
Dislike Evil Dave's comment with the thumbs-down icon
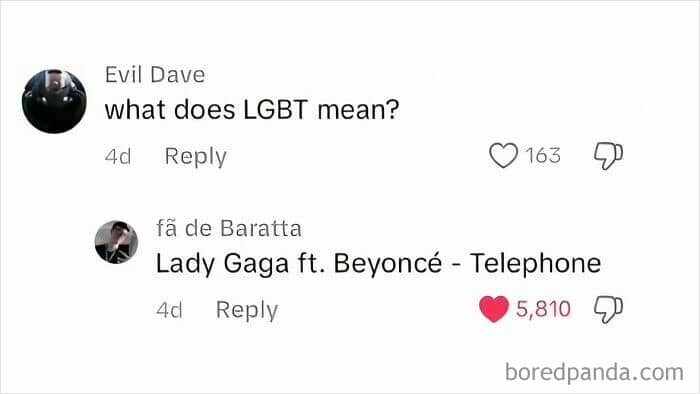tap(608, 156)
